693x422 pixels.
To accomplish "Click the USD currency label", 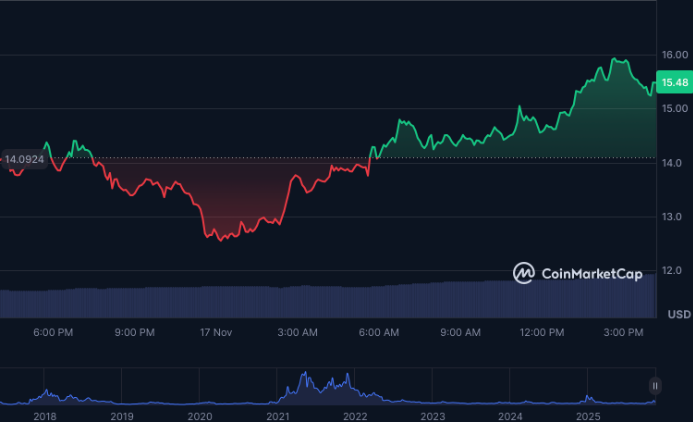I will tap(678, 314).
